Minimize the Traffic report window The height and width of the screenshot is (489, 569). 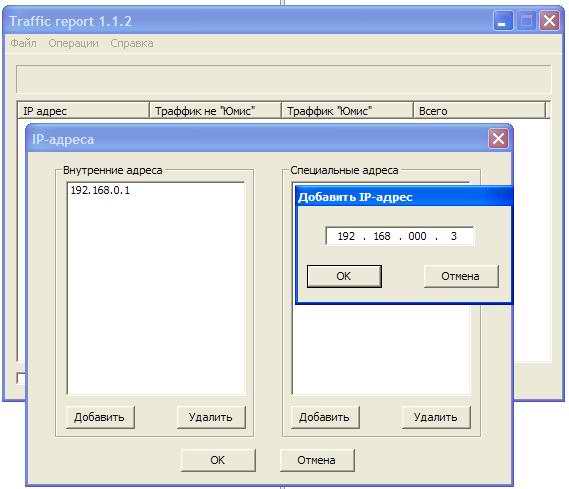tap(503, 21)
